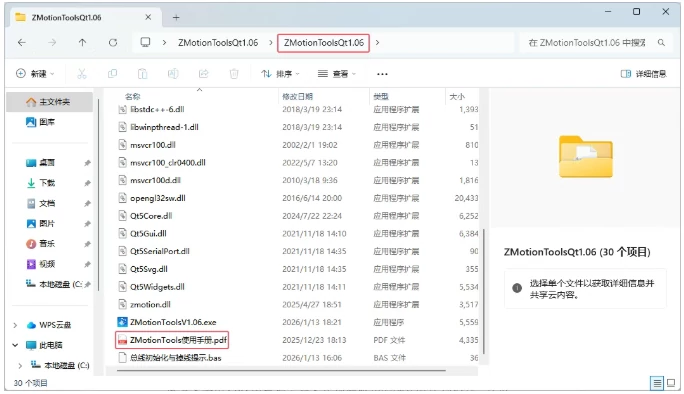Click the Delete trash icon

pyautogui.click(x=234, y=74)
